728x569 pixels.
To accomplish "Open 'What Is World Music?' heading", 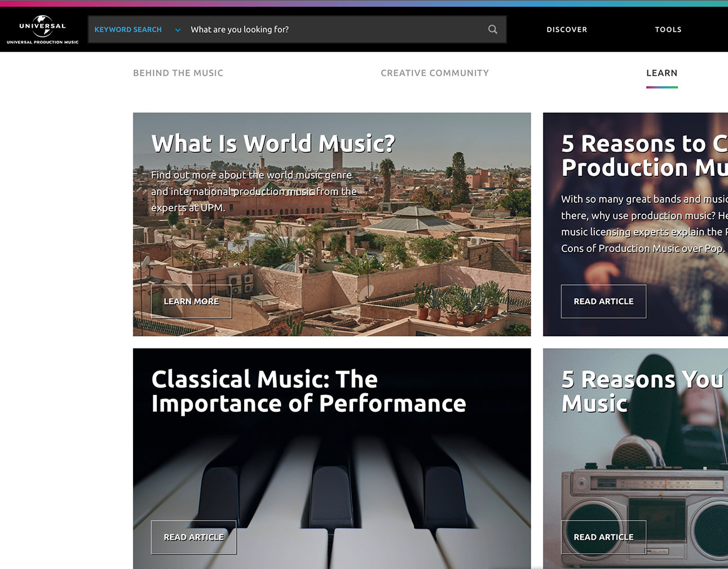I will [273, 144].
